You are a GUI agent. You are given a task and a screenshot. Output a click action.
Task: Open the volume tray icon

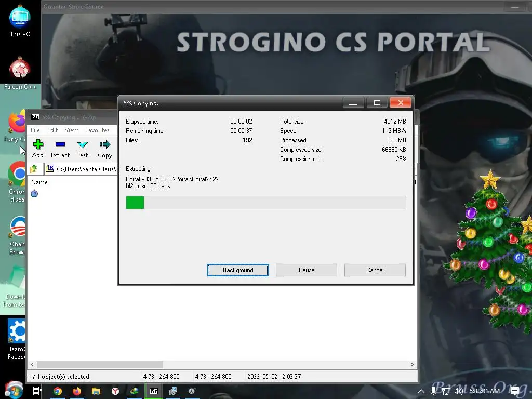pos(459,391)
